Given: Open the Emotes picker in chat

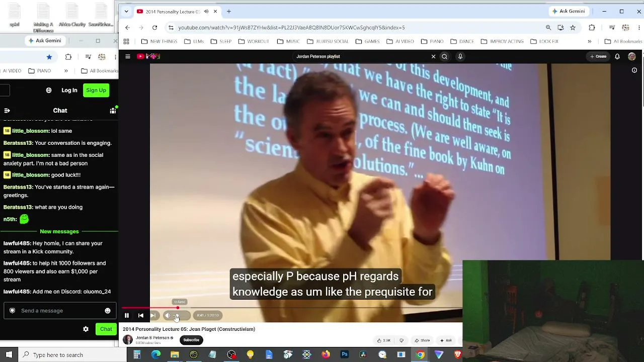Looking at the screenshot, I should [x=108, y=311].
